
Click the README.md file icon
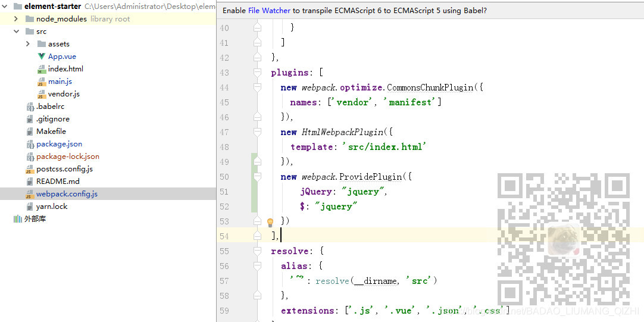pos(30,182)
